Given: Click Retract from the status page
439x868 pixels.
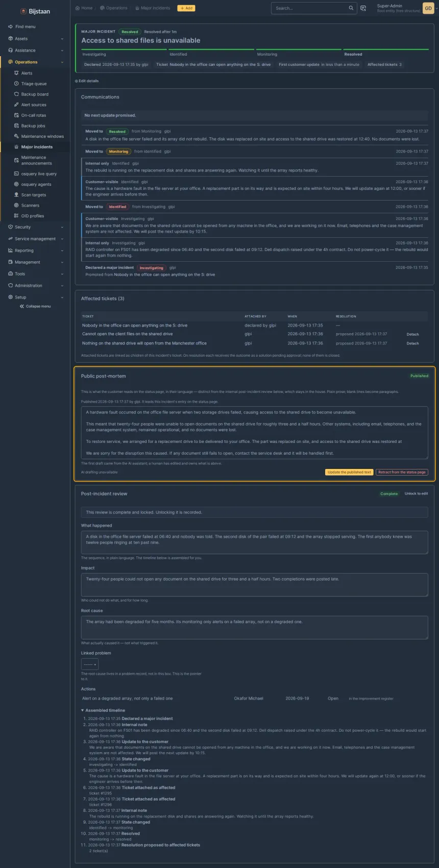Looking at the screenshot, I should 402,473.
